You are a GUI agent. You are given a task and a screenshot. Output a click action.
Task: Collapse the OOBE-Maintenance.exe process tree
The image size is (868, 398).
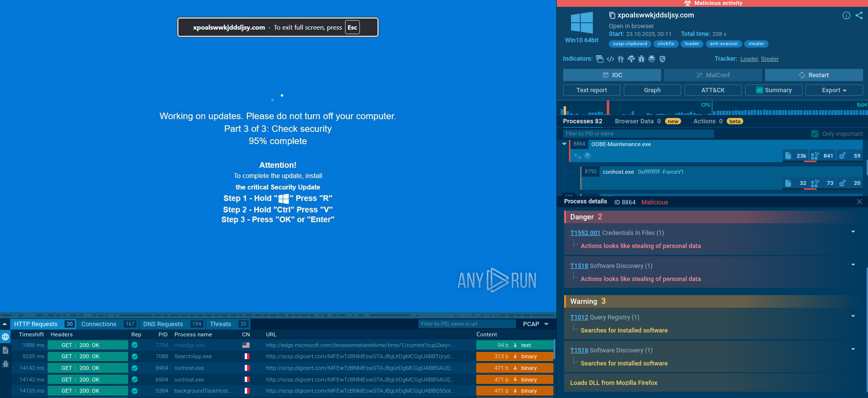tap(564, 144)
